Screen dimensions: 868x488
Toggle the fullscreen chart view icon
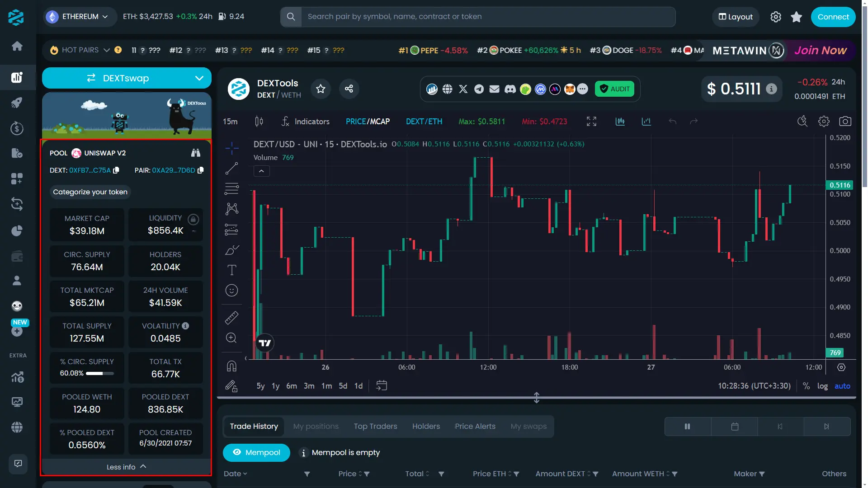[x=591, y=122]
